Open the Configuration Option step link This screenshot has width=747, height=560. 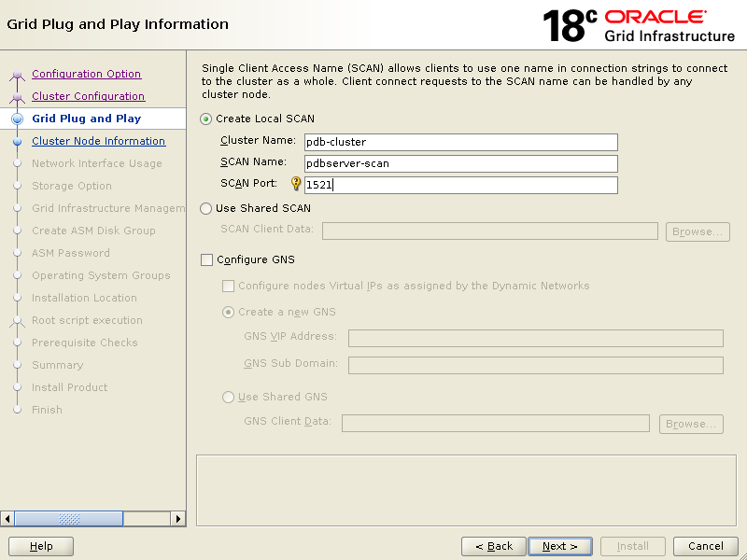86,74
